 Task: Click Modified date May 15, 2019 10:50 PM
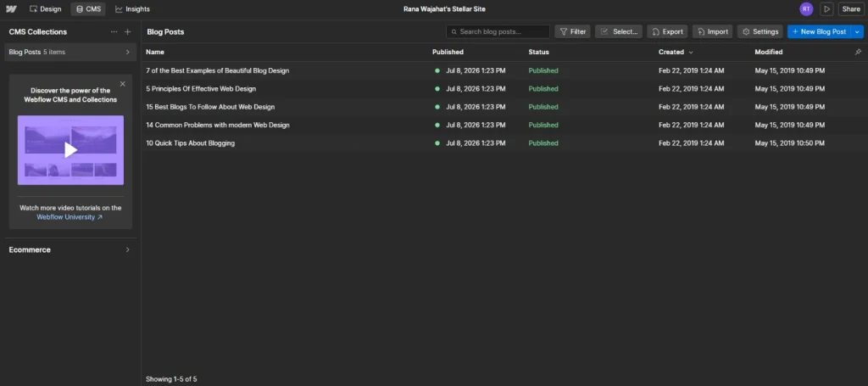coord(789,143)
